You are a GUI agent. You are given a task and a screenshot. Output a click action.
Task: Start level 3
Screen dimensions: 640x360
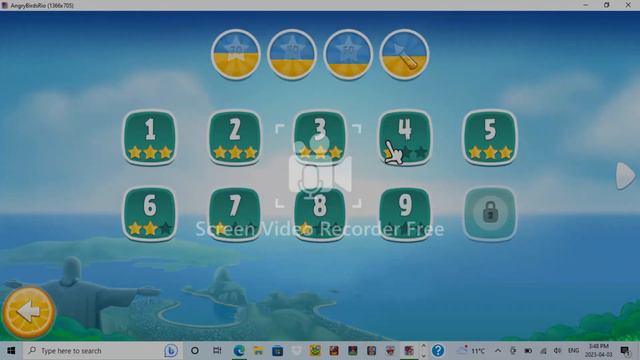tap(320, 138)
